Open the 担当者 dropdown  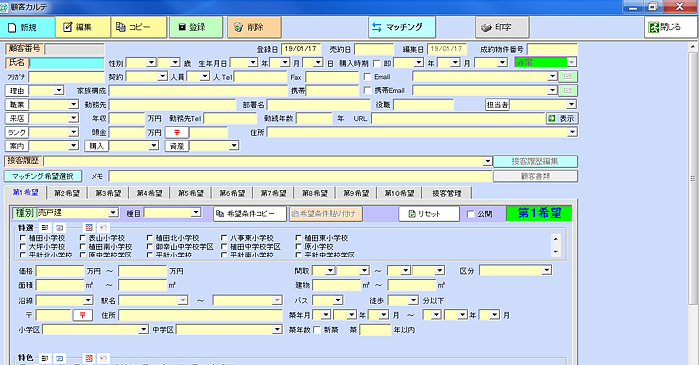[571, 104]
